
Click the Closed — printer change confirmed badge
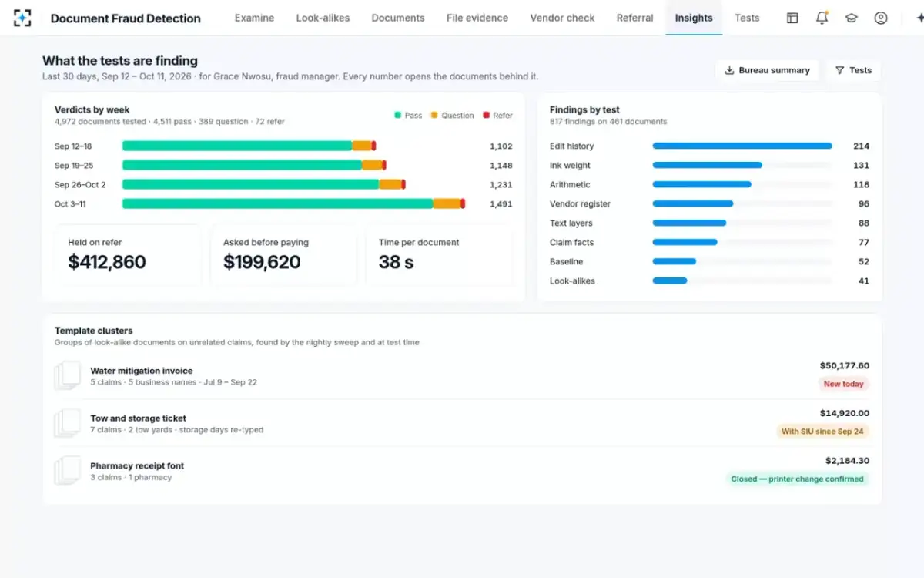(x=797, y=479)
